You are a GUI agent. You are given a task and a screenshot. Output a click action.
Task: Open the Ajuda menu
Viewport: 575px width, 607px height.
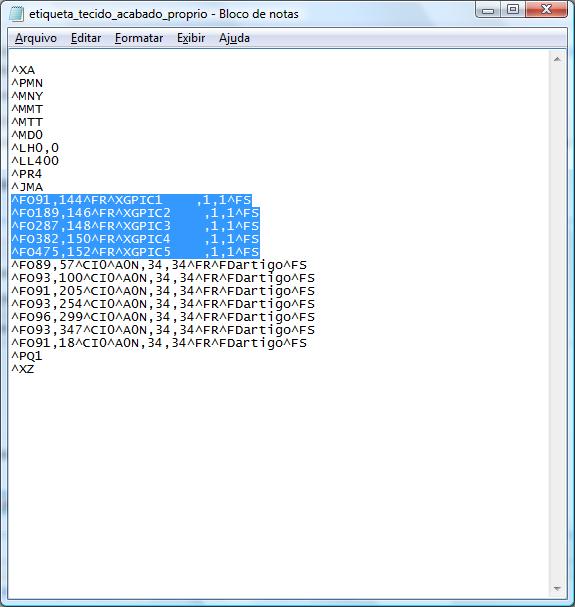(x=234, y=38)
